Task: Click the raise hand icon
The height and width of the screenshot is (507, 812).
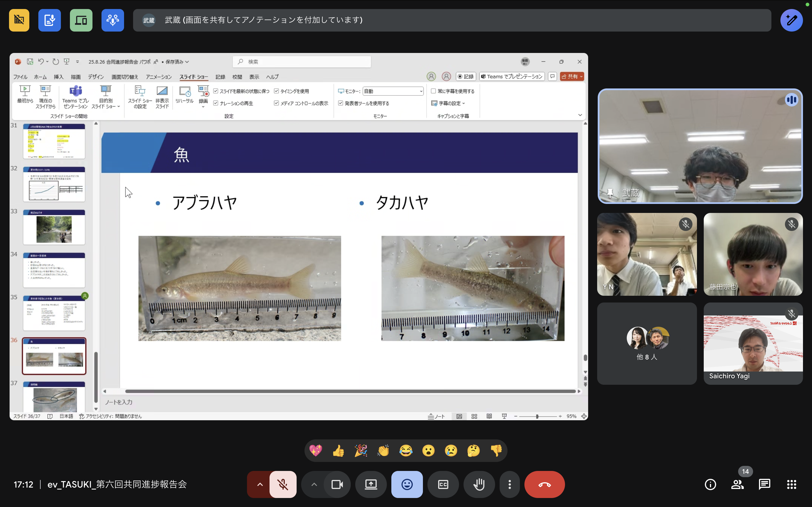Action: coord(479,484)
